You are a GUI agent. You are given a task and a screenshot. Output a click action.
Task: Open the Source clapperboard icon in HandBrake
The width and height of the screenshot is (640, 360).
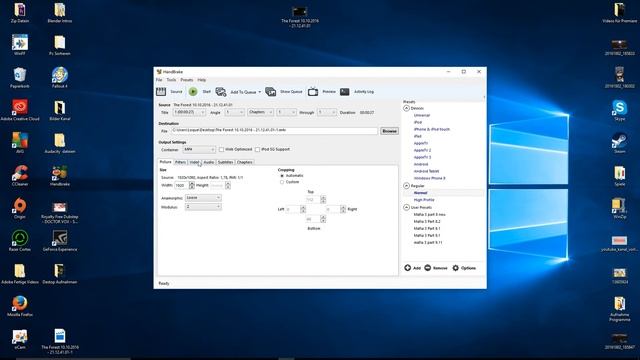[x=161, y=92]
